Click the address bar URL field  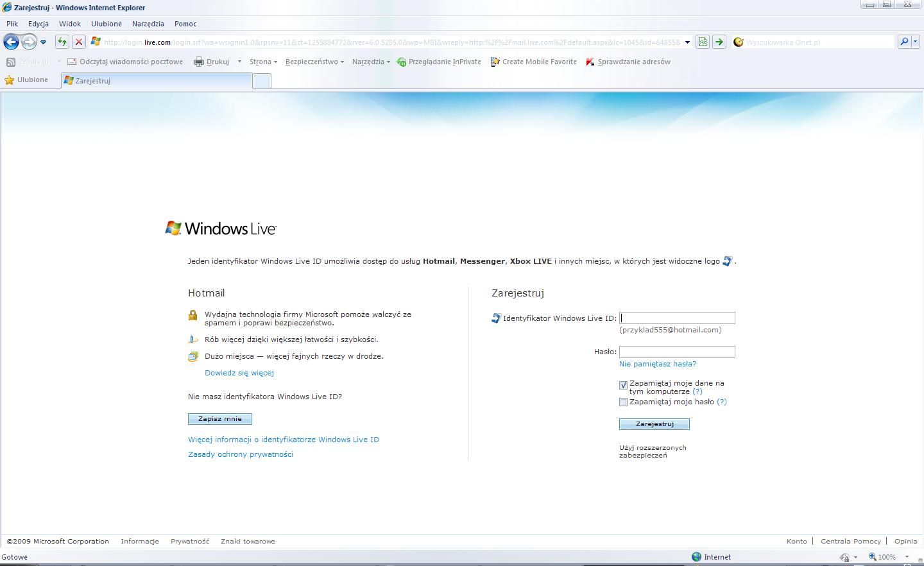391,42
